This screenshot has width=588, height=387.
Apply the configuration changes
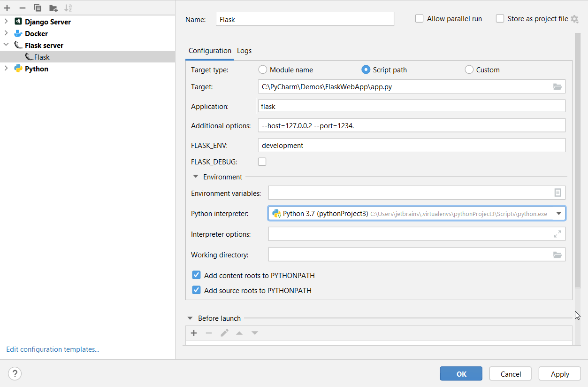pos(559,373)
